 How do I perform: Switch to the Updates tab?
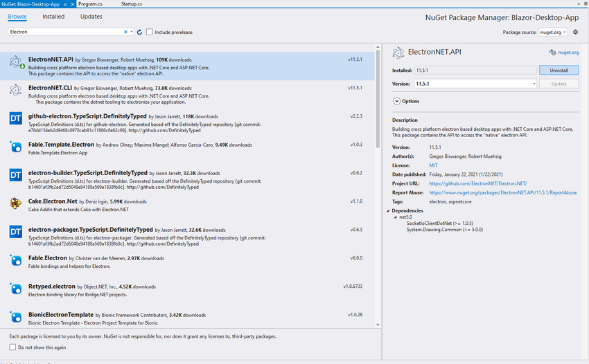pyautogui.click(x=91, y=17)
